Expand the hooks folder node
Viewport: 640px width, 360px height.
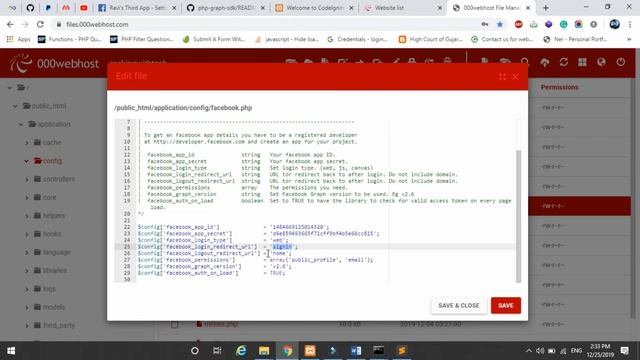pyautogui.click(x=27, y=234)
